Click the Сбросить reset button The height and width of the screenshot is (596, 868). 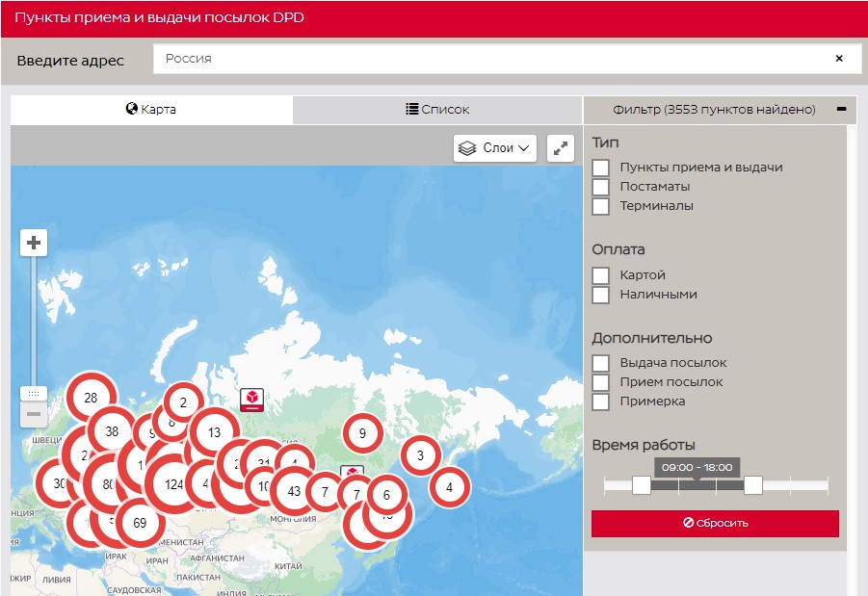pos(715,523)
